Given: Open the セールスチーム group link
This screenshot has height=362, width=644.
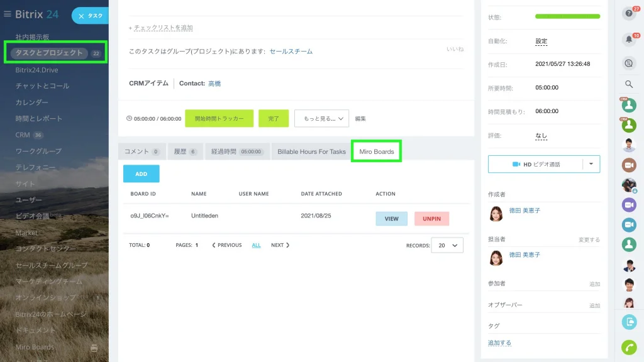Looking at the screenshot, I should coord(291,52).
